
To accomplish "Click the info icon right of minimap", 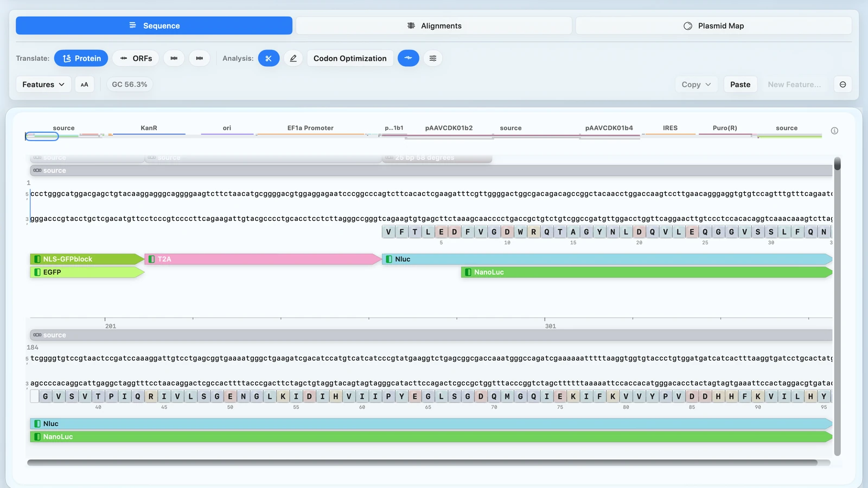I will tap(834, 131).
